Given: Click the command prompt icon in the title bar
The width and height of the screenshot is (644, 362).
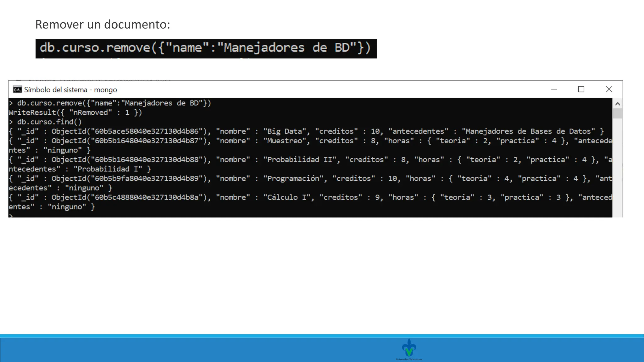Looking at the screenshot, I should point(17,90).
